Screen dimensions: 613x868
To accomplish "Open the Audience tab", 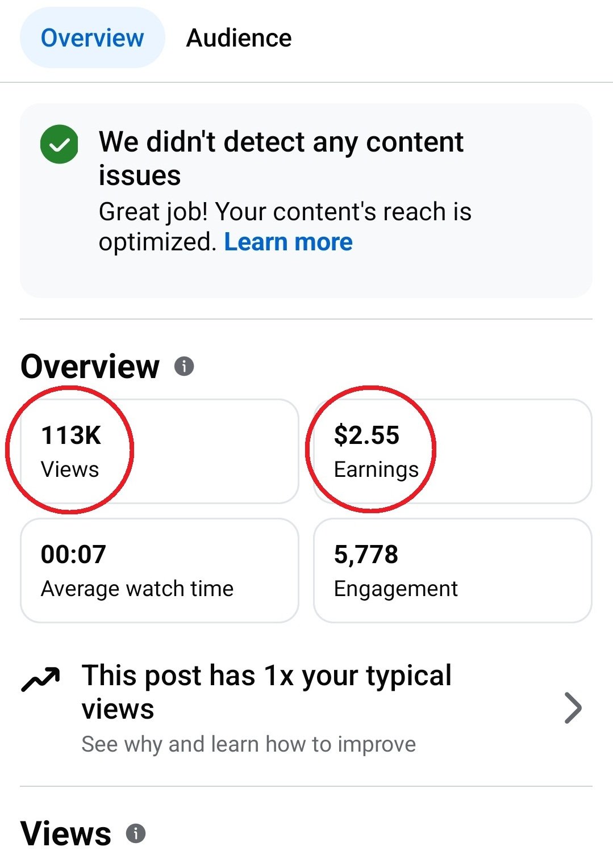I will click(239, 38).
